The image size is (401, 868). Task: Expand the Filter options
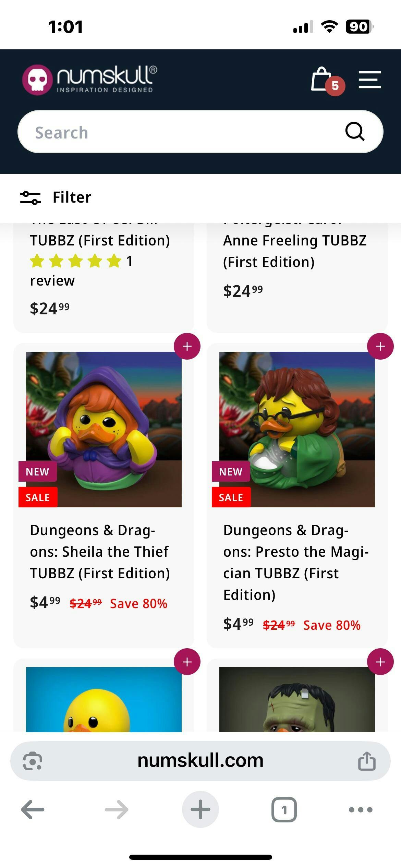point(56,197)
